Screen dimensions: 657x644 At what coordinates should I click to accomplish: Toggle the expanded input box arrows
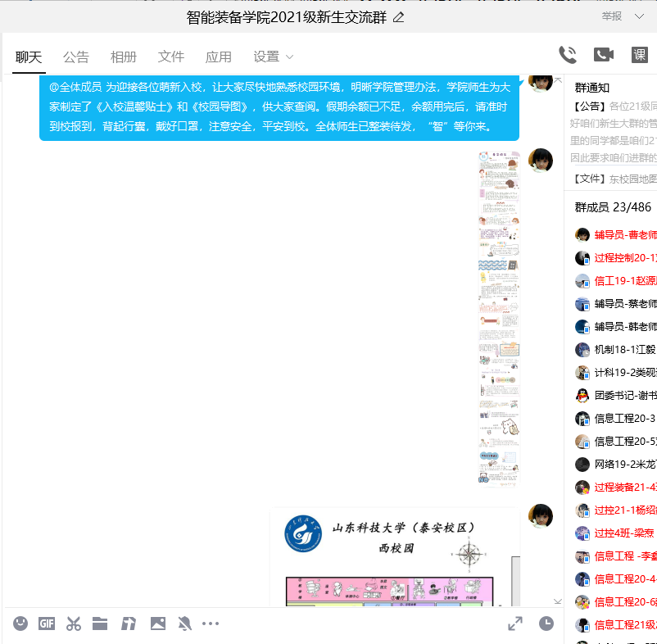515,624
